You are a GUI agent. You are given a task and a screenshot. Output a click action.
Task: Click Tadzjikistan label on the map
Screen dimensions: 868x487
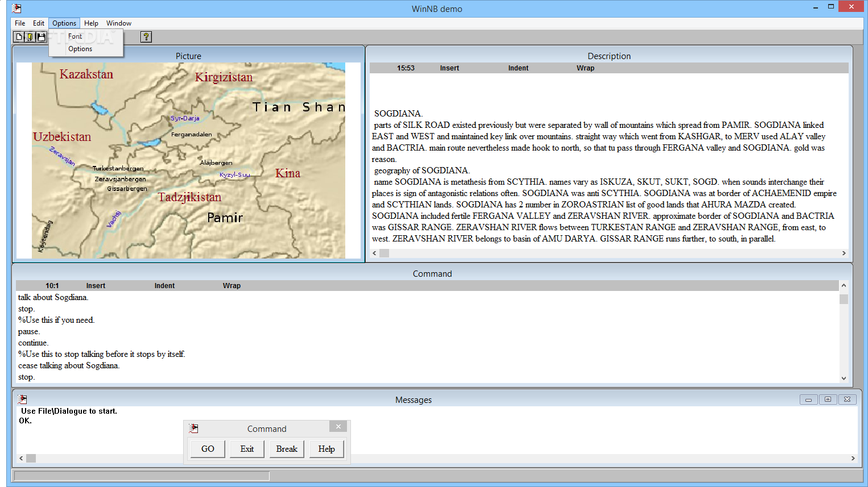(189, 197)
